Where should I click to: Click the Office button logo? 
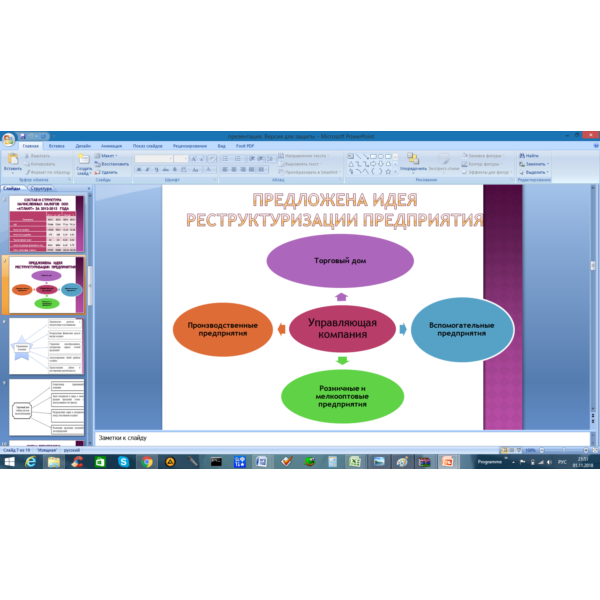pos(8,139)
